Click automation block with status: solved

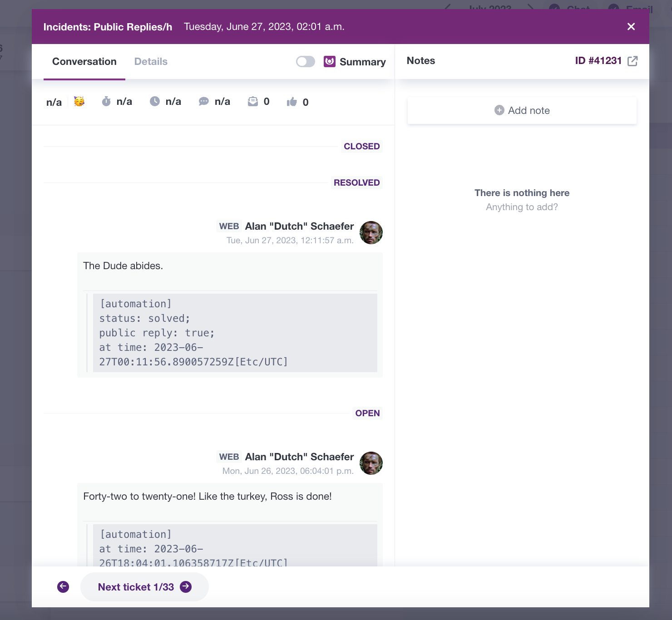point(235,333)
